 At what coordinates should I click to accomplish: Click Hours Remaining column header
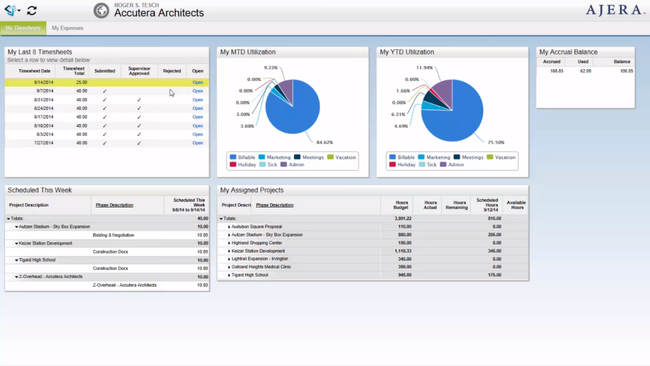(456, 205)
